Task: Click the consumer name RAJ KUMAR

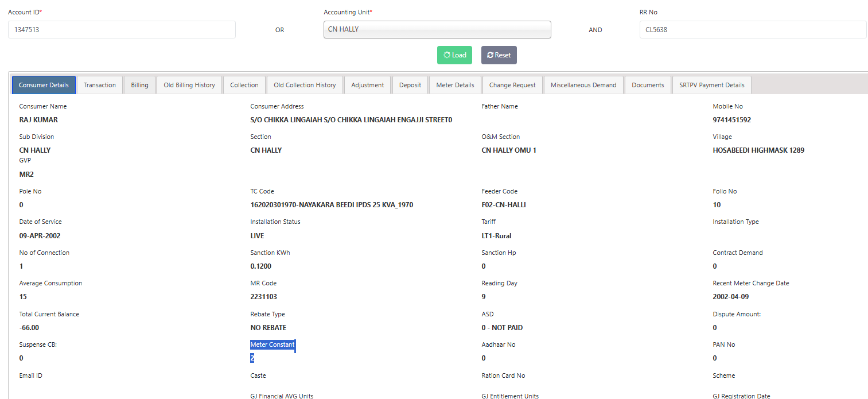Action: pyautogui.click(x=38, y=120)
